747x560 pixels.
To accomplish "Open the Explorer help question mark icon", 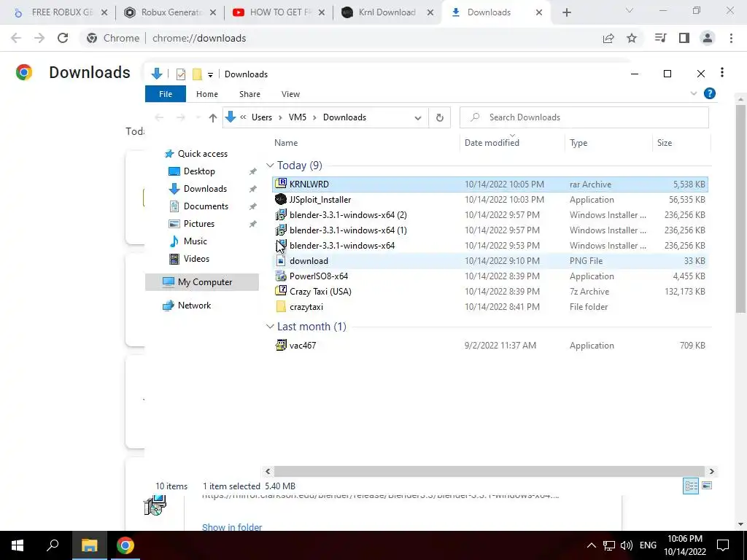I will 709,94.
